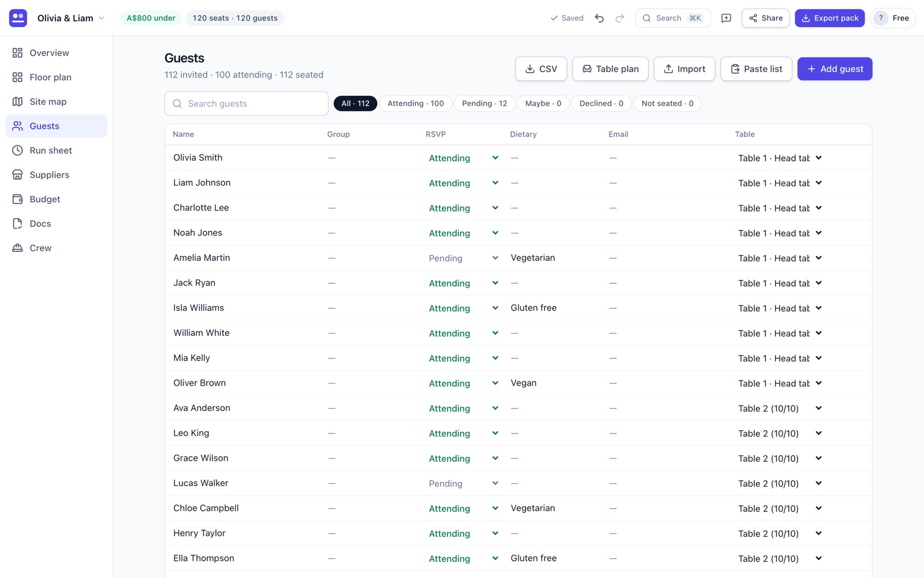Screen dimensions: 924x578
Task: Open RSVP dropdown for Olivia Smith
Action: [464, 158]
